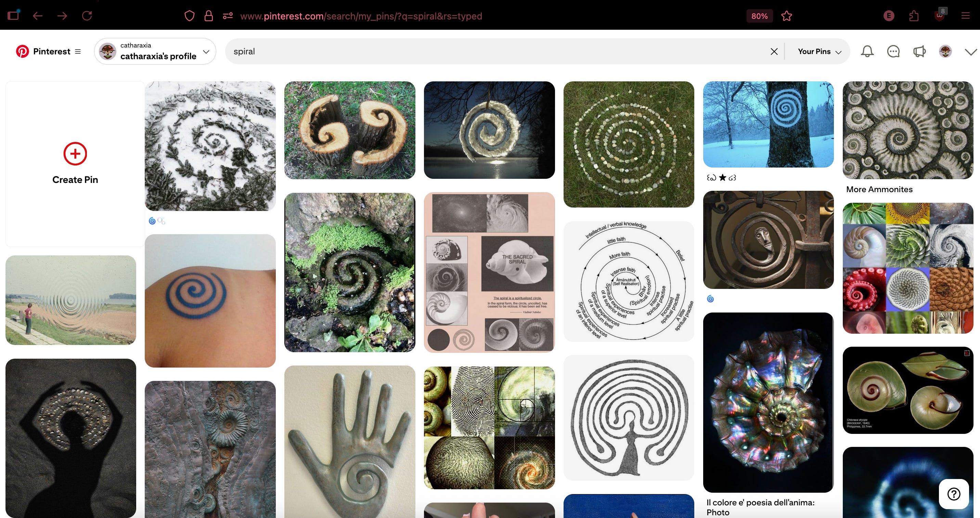Click the star symbols caption under tree pin
This screenshot has width=980, height=518.
(721, 177)
